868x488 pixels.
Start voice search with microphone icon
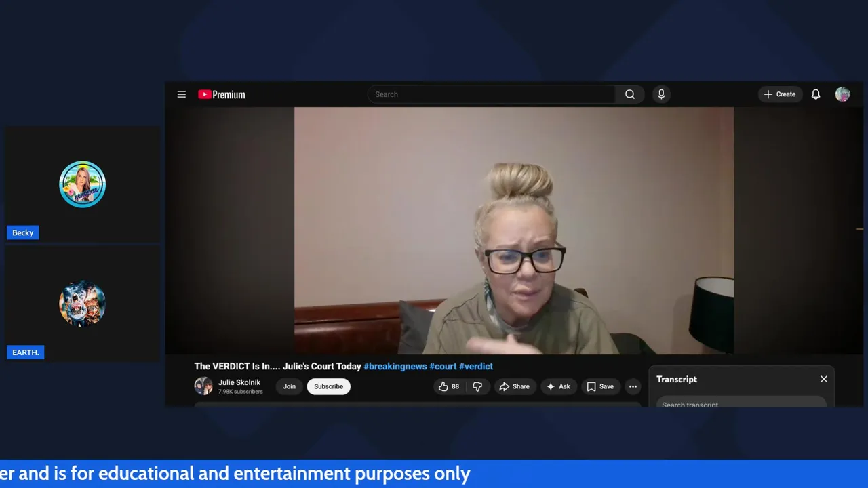coord(661,94)
